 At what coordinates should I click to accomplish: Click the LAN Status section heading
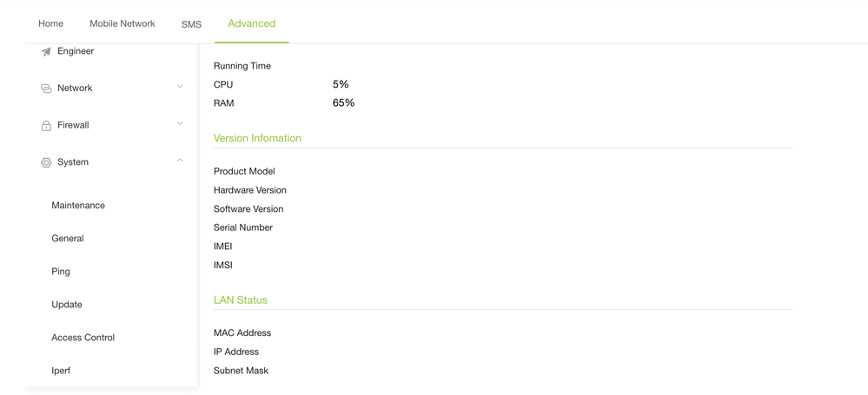240,300
